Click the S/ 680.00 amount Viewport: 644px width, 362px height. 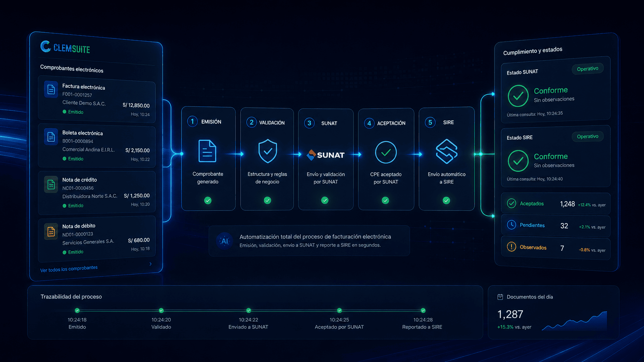pos(139,240)
